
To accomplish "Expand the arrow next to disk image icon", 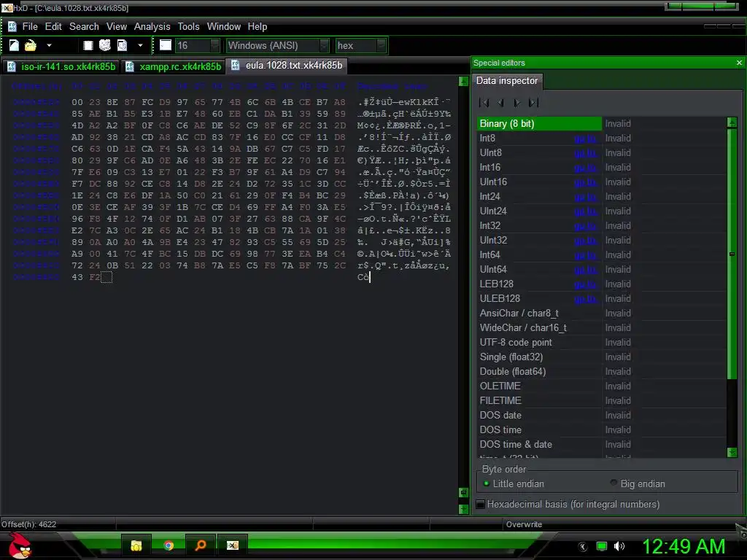I will [140, 46].
